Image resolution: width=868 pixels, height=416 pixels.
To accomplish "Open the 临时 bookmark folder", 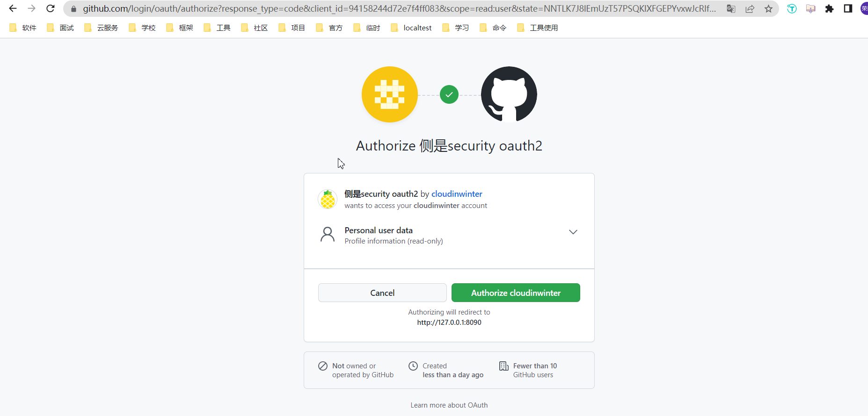I will pos(367,28).
